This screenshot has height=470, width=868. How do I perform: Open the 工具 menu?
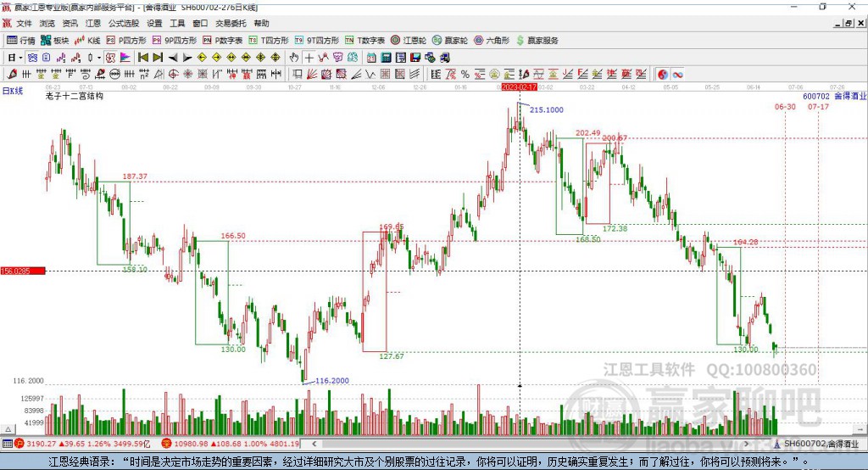tap(177, 23)
